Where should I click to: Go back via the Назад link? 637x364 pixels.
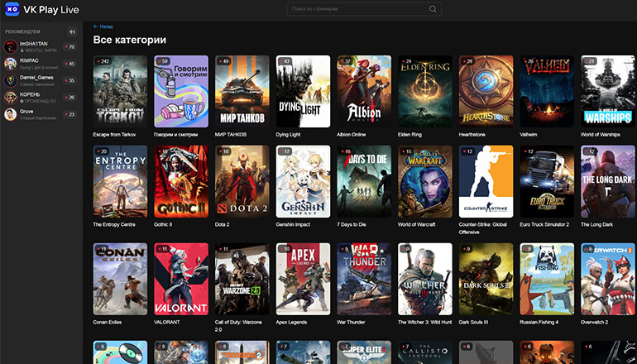click(103, 26)
